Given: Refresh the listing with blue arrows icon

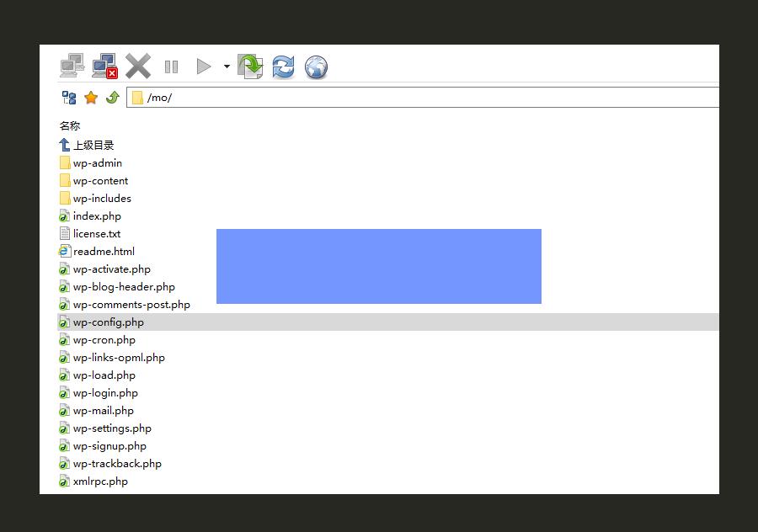Looking at the screenshot, I should pos(283,66).
